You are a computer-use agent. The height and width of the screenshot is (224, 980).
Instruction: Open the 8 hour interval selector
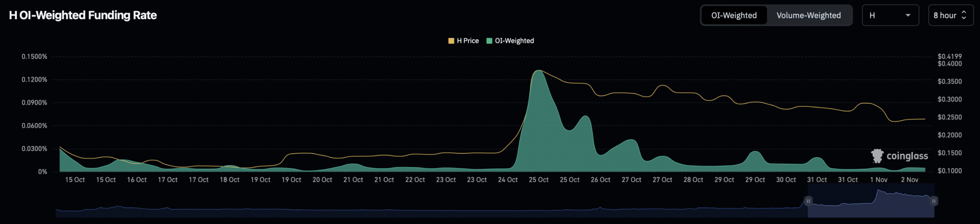[951, 15]
